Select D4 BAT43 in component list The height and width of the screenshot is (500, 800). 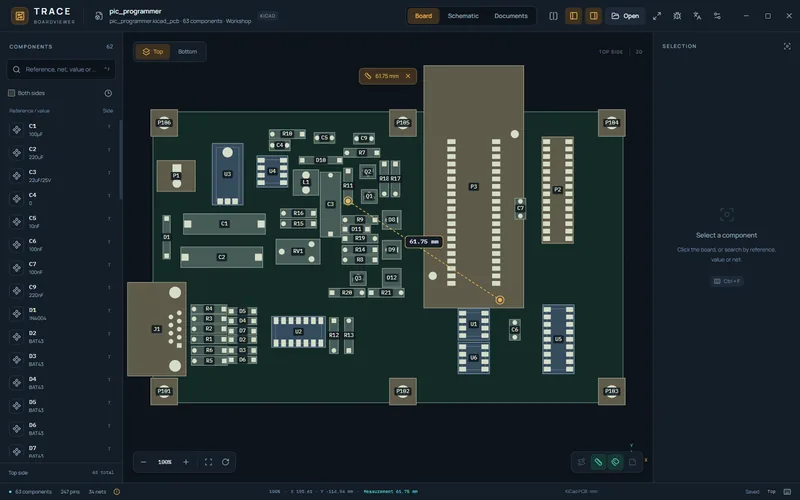61,383
